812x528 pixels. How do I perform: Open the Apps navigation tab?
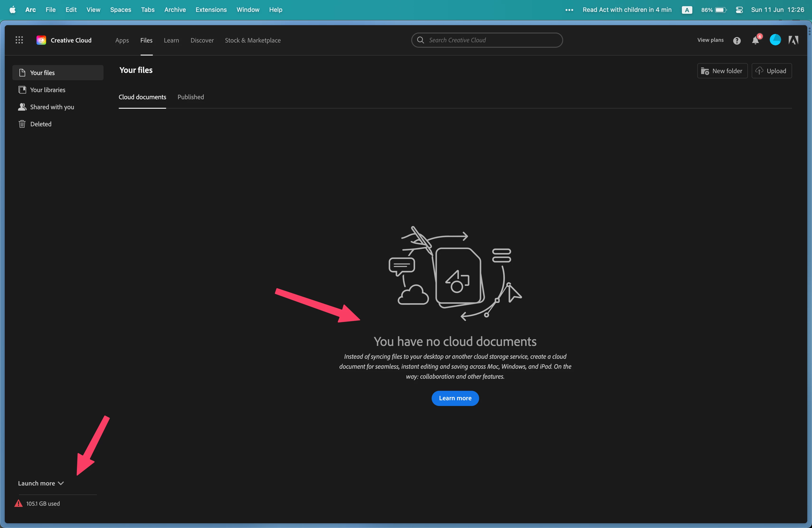(x=122, y=40)
